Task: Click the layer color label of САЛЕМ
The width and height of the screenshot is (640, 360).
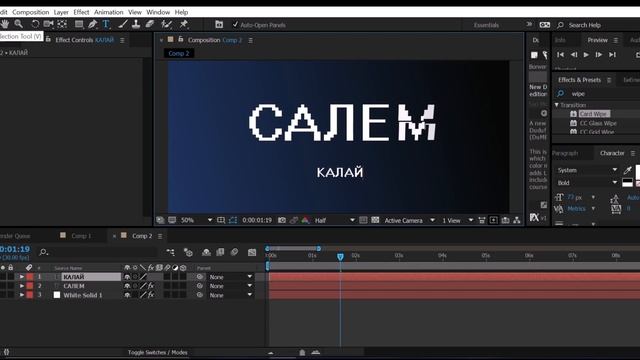Action: 30,286
